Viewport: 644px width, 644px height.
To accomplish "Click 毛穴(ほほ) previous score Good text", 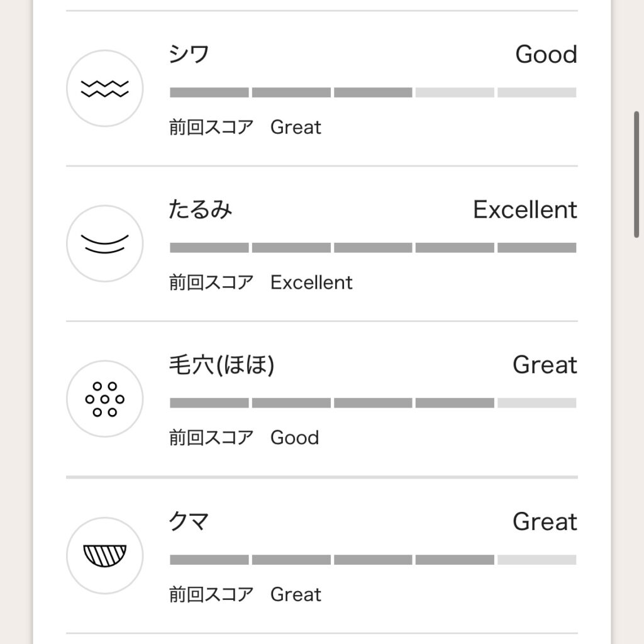I will [x=294, y=438].
